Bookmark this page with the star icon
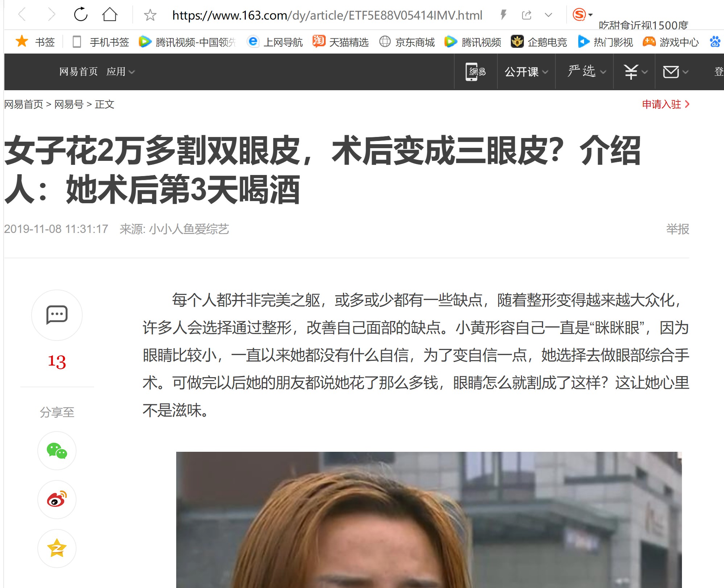The width and height of the screenshot is (724, 588). point(150,15)
